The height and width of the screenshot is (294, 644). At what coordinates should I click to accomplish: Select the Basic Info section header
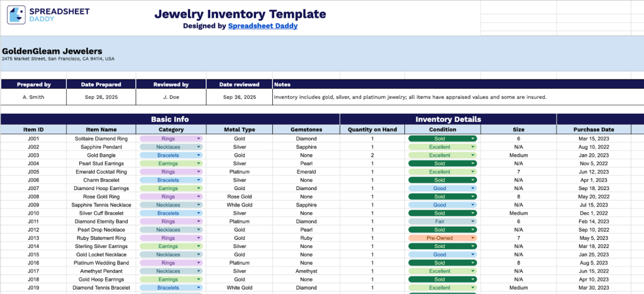(170, 119)
